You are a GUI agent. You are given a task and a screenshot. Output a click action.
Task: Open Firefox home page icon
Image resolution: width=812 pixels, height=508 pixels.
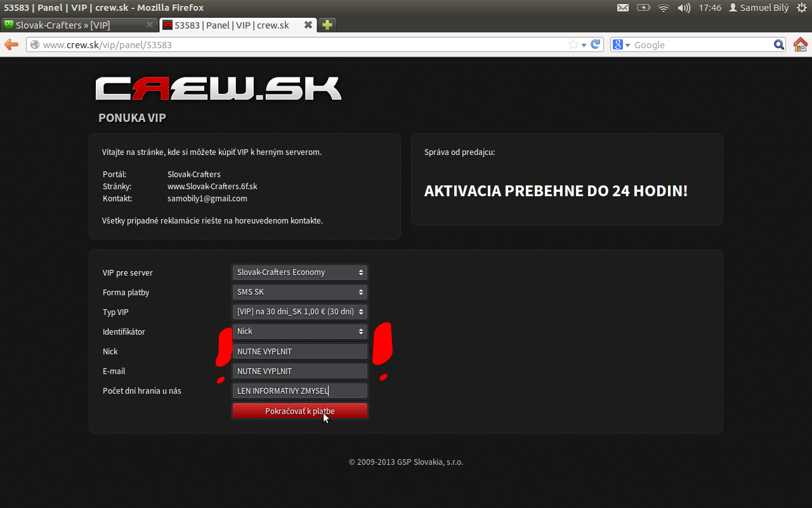point(801,44)
